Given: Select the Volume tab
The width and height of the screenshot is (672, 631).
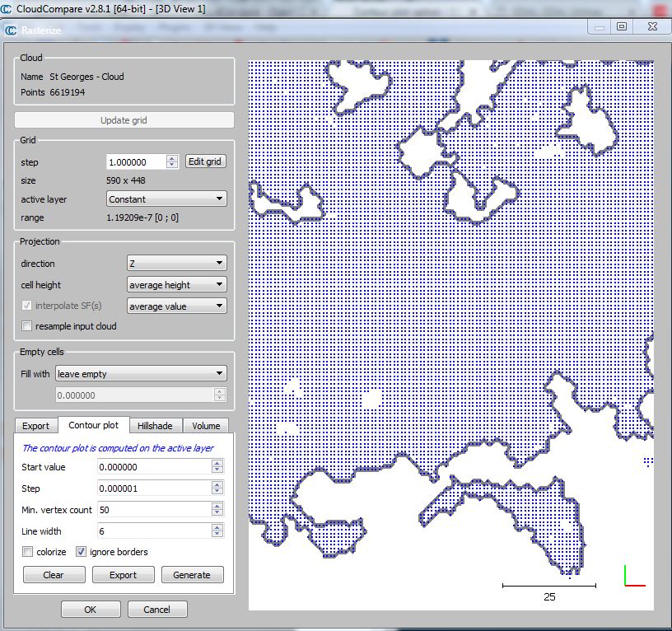Looking at the screenshot, I should pos(206,426).
